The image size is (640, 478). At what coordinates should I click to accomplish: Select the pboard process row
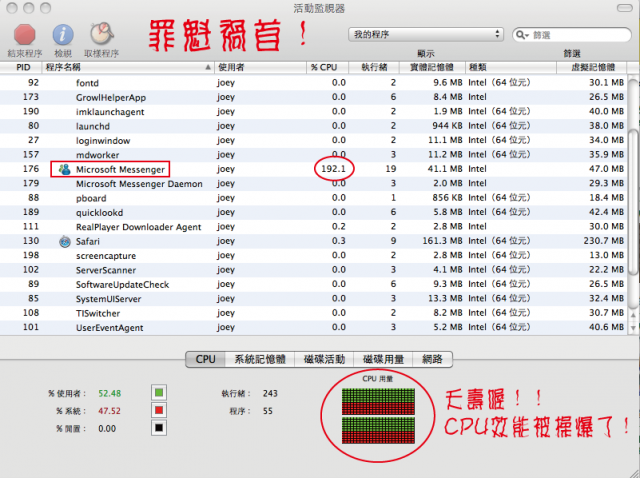[313, 198]
